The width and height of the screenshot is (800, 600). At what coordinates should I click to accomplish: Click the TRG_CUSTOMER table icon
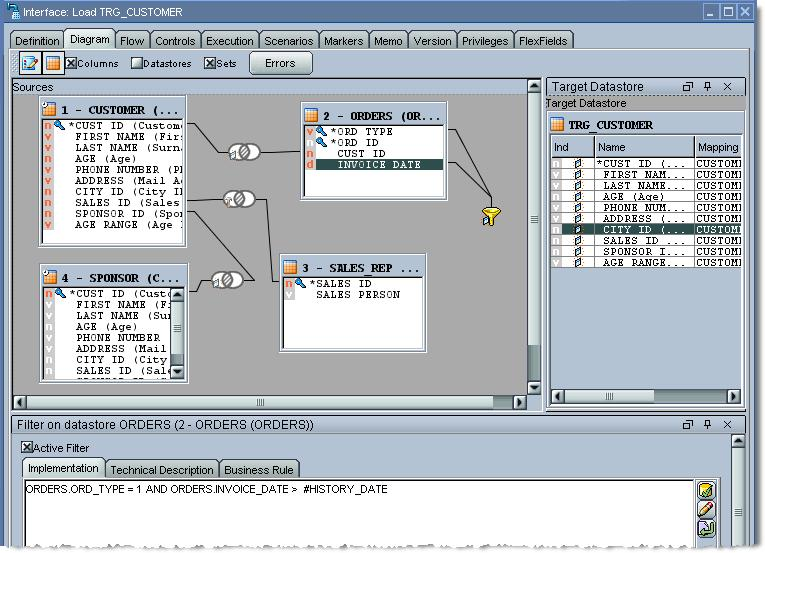[x=558, y=125]
